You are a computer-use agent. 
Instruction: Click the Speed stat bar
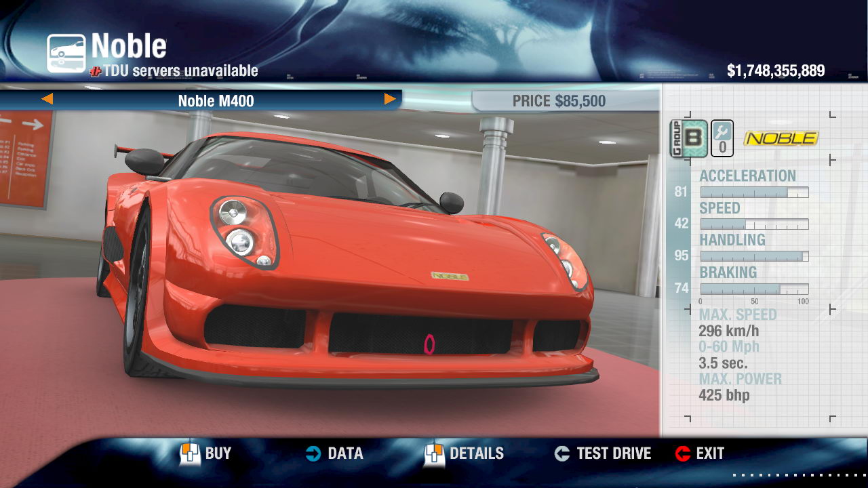[754, 224]
